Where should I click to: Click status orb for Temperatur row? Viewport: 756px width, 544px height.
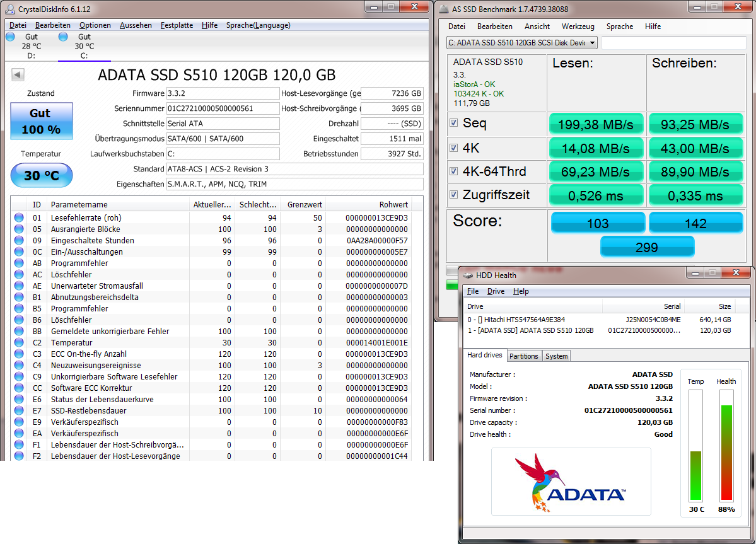19,342
